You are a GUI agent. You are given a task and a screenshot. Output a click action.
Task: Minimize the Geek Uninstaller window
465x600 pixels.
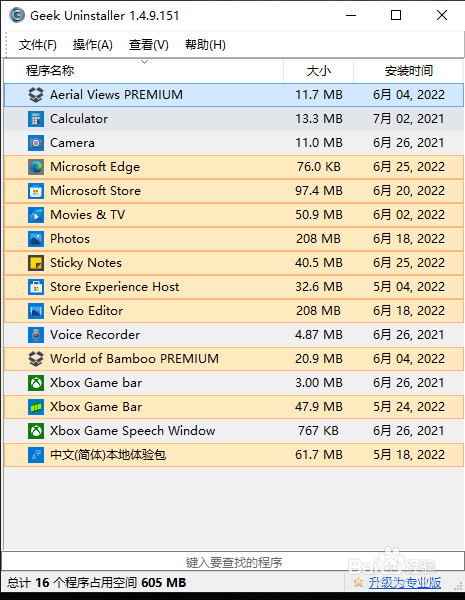coord(351,15)
